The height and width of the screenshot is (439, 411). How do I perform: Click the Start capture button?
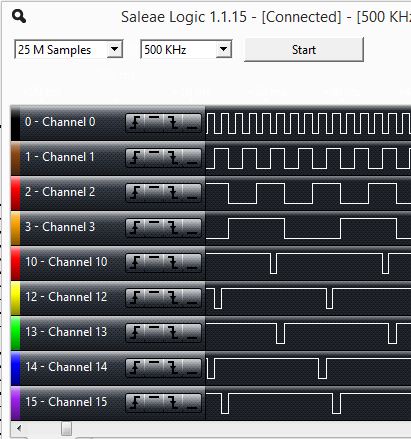[x=304, y=50]
